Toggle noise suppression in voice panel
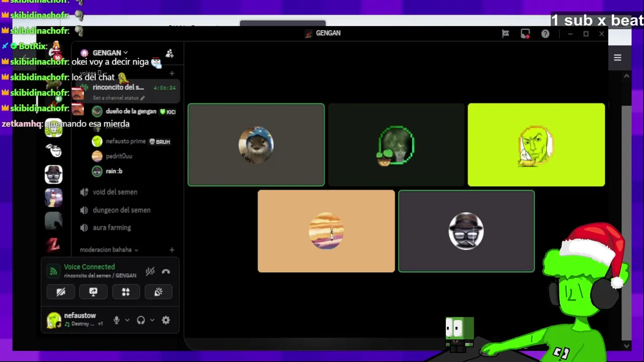Viewport: 644px width, 362px height. 150,271
